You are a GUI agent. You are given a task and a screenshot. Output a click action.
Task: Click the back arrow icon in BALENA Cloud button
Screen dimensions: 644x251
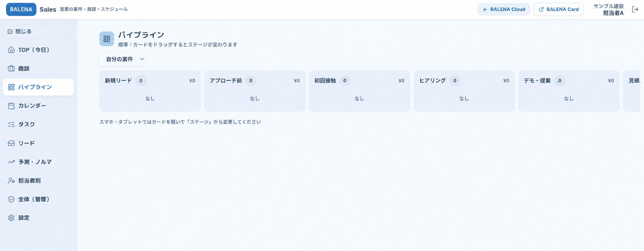point(485,9)
